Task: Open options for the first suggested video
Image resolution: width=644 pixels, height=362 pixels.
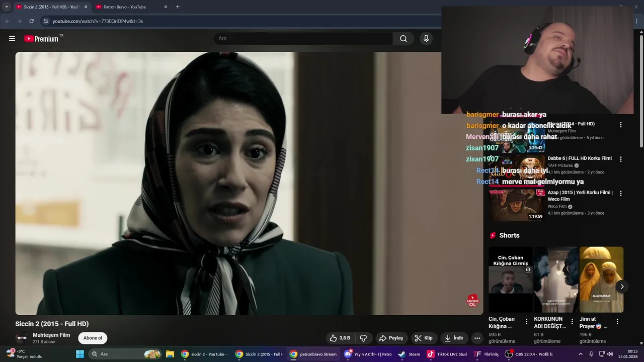Action: click(x=620, y=125)
